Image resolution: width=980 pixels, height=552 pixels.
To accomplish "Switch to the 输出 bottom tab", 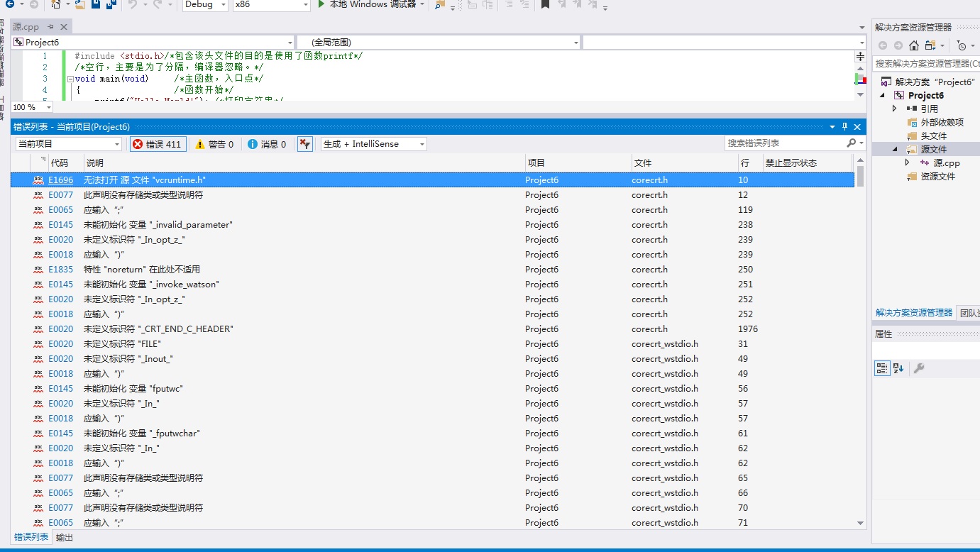I will click(65, 538).
